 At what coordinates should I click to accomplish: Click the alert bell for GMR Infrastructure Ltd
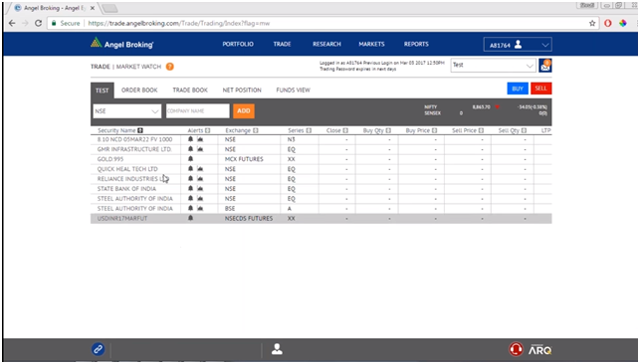click(190, 149)
